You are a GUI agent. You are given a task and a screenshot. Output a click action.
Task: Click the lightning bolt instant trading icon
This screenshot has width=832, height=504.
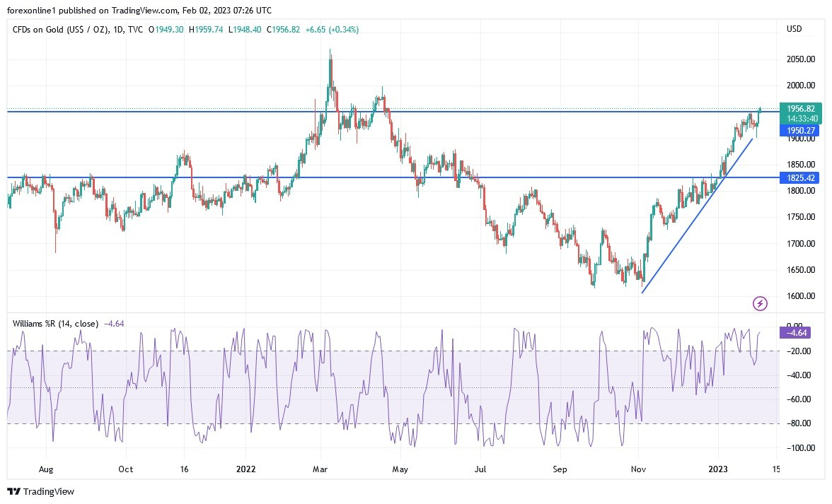pos(761,303)
